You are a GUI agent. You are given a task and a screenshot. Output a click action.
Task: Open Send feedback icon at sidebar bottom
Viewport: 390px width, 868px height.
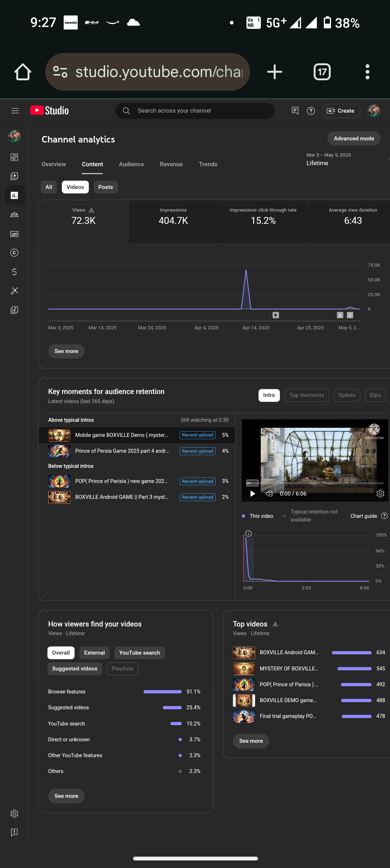pyautogui.click(x=14, y=832)
